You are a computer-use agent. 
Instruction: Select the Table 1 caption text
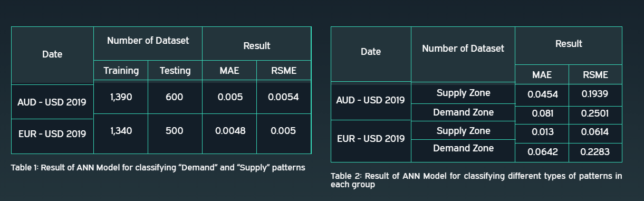[158, 167]
